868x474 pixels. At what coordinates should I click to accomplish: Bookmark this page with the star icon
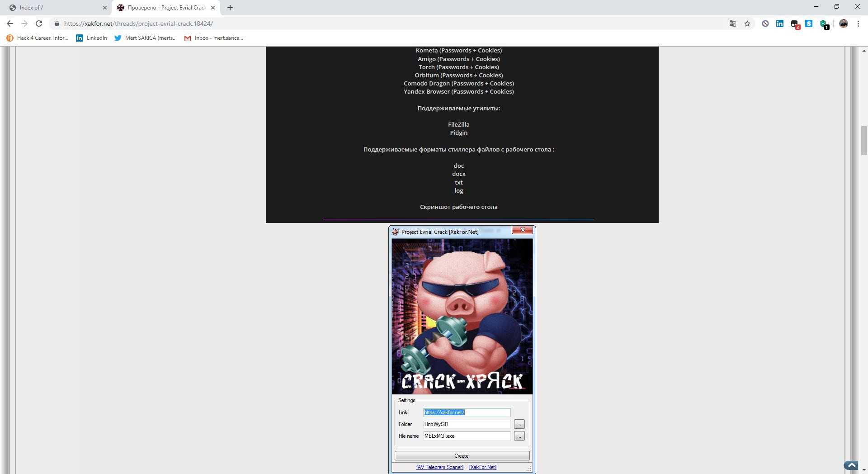(747, 24)
